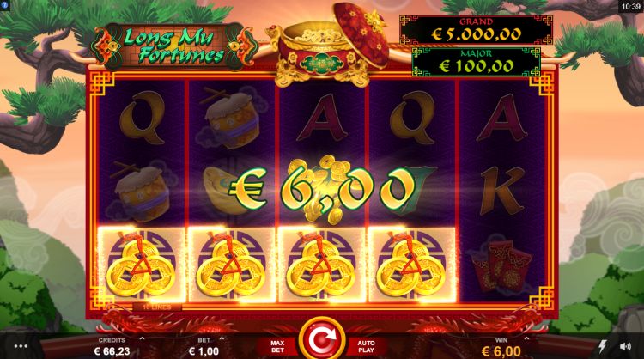
Task: Click the Long Mu Fortunes logo
Action: (173, 46)
